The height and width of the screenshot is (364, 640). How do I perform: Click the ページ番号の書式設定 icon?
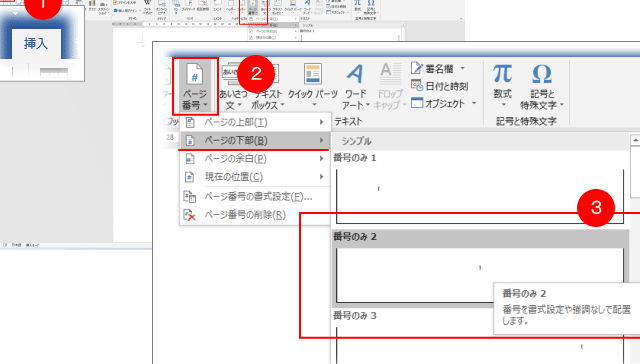point(190,197)
